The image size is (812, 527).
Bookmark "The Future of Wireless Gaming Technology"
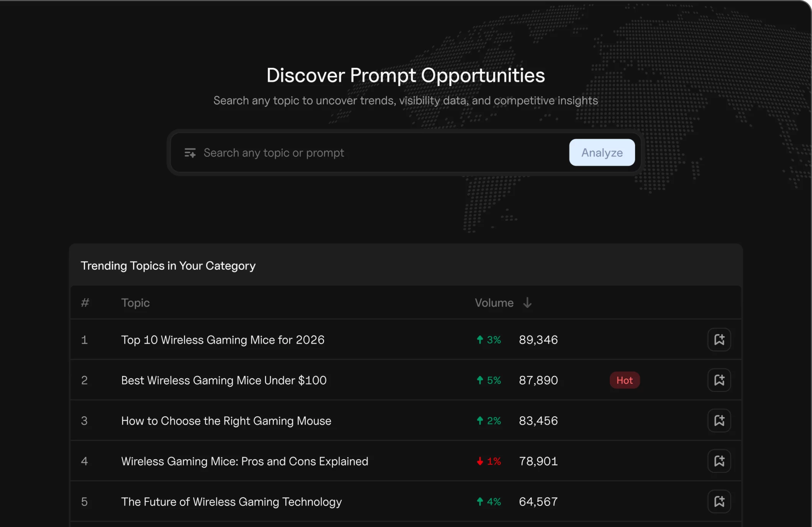tap(719, 501)
